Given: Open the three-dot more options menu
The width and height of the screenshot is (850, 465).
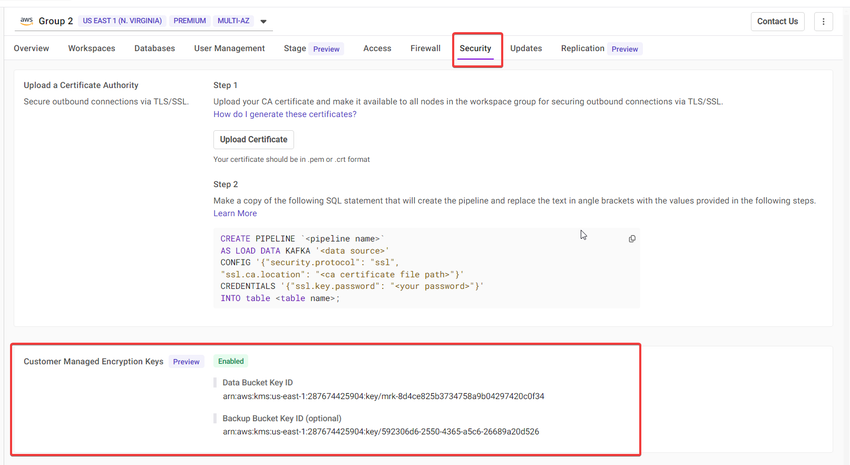Looking at the screenshot, I should point(823,21).
